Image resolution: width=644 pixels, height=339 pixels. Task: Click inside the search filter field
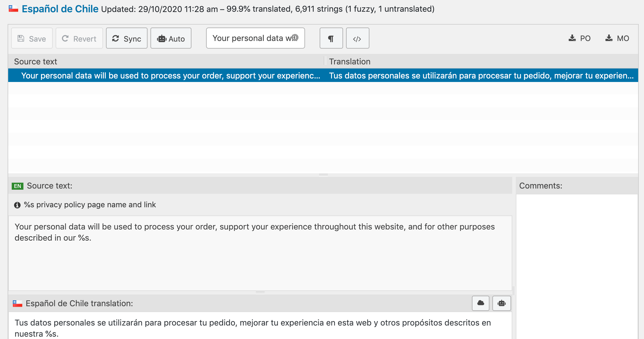tap(252, 38)
